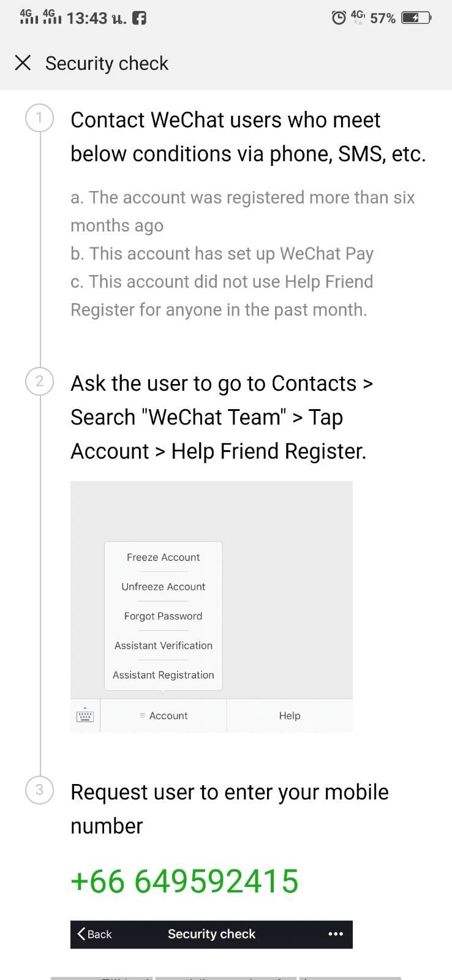Tap the green mobile number +66 649592415

[x=184, y=881]
